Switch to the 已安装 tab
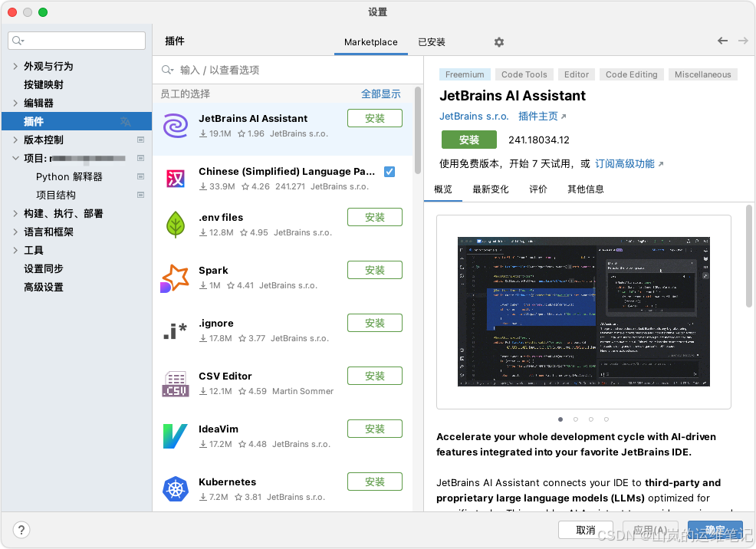The width and height of the screenshot is (756, 549). (432, 42)
